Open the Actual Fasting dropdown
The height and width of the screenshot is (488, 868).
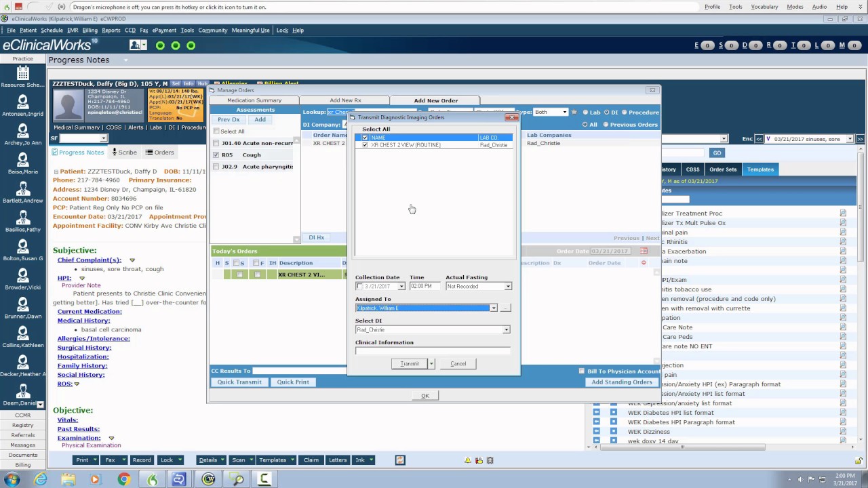click(507, 287)
